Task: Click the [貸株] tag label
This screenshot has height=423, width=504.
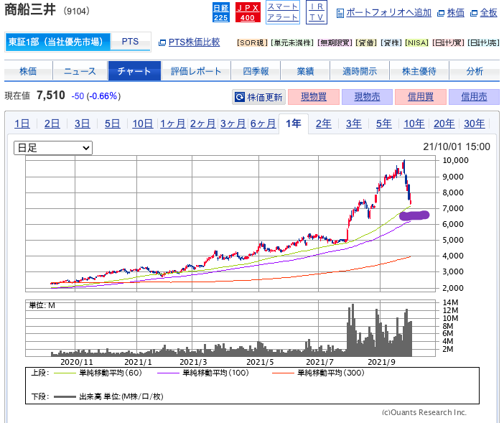Action: pos(391,43)
